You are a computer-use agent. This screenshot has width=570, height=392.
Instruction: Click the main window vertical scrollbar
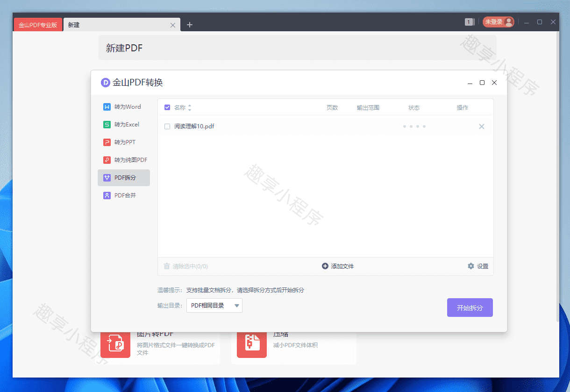point(557,177)
